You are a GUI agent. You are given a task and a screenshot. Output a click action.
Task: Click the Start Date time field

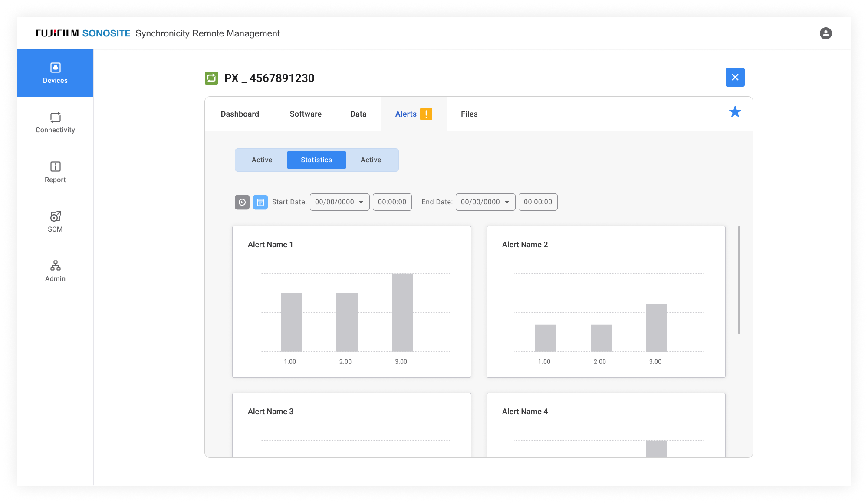pyautogui.click(x=392, y=202)
